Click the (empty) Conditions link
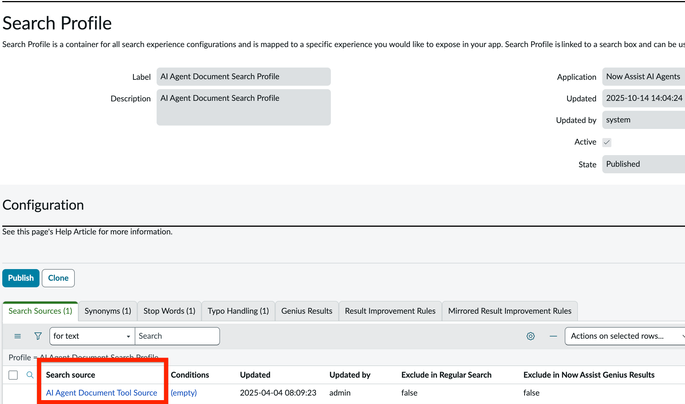Image resolution: width=685 pixels, height=404 pixels. [x=184, y=393]
